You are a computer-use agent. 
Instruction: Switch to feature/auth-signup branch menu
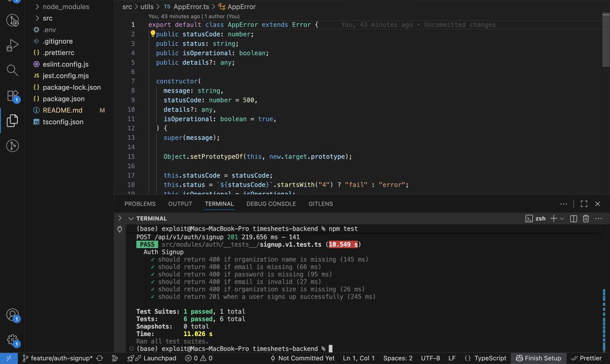57,358
